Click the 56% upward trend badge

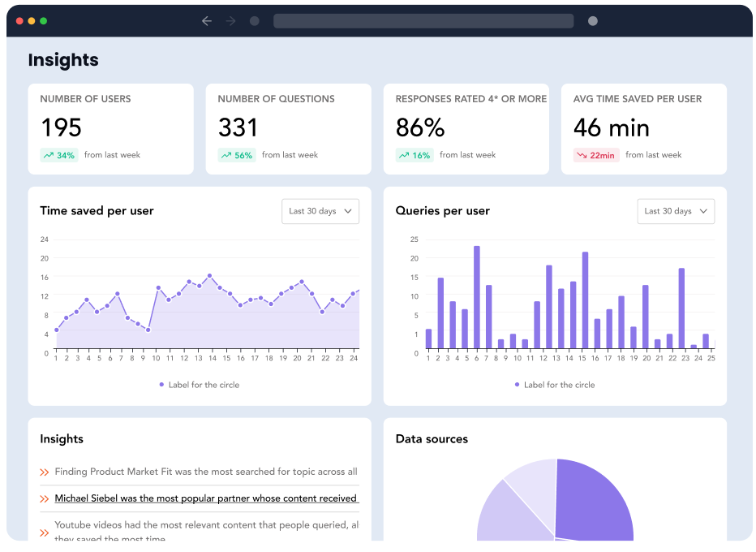(x=237, y=155)
